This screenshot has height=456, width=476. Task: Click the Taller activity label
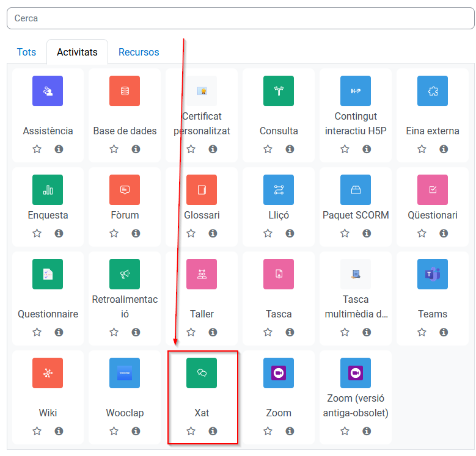pyautogui.click(x=202, y=314)
